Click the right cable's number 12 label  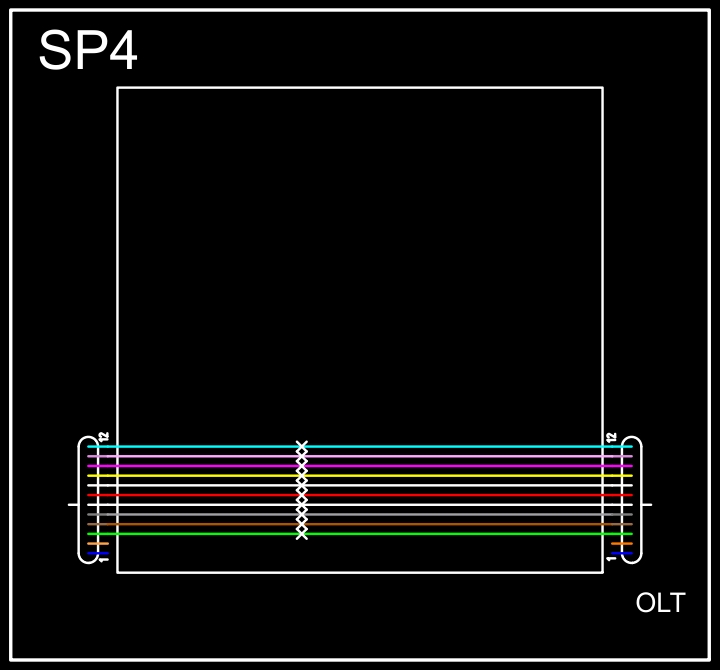612,437
